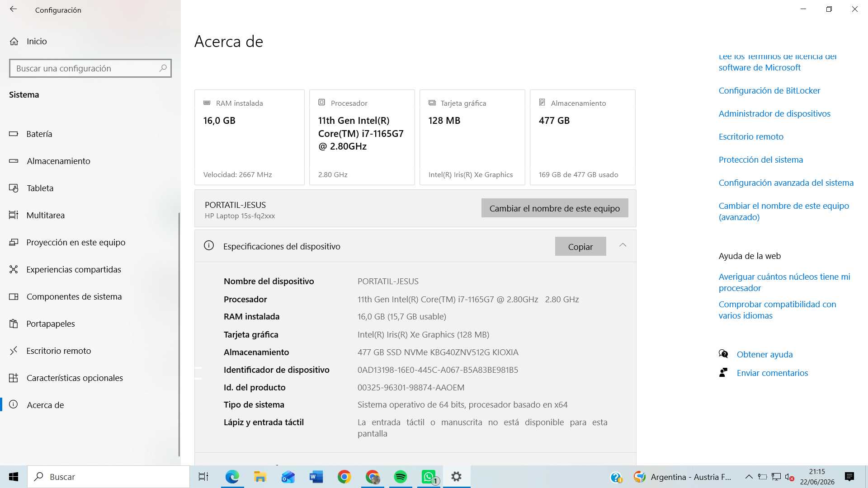
Task: Click the Procesador card
Action: [362, 137]
